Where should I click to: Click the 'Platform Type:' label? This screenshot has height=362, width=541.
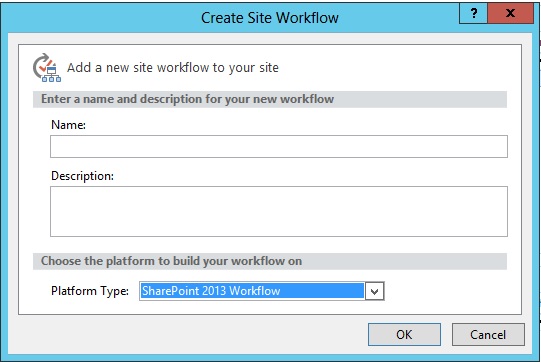click(x=90, y=291)
